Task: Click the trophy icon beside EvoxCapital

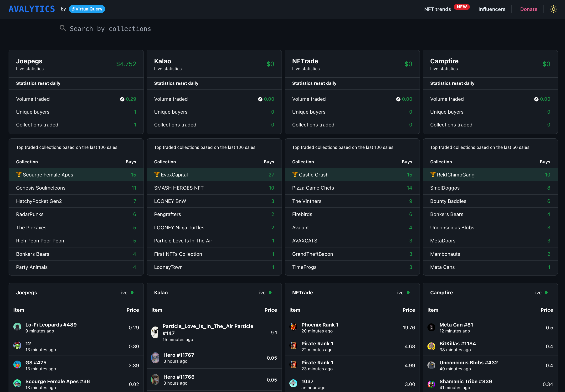Action: tap(157, 174)
